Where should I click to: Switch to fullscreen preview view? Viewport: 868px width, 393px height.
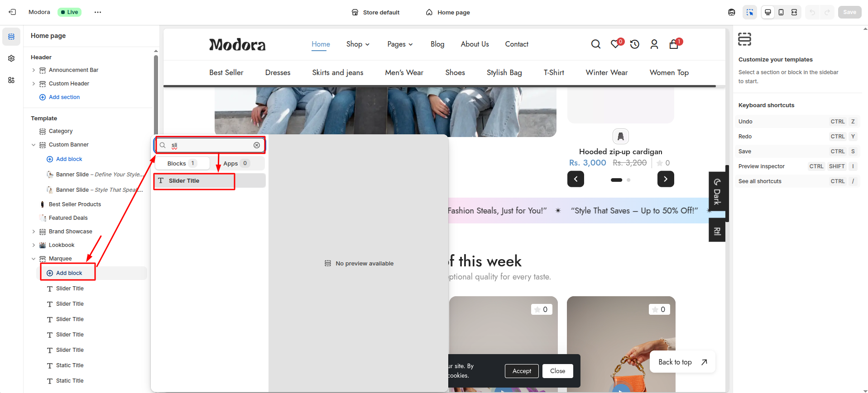794,12
